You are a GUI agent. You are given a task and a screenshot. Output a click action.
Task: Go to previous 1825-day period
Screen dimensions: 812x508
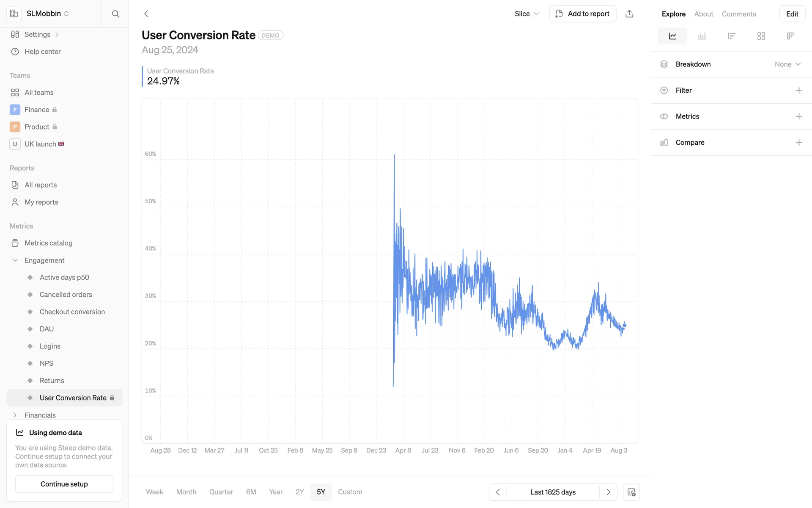tap(498, 492)
